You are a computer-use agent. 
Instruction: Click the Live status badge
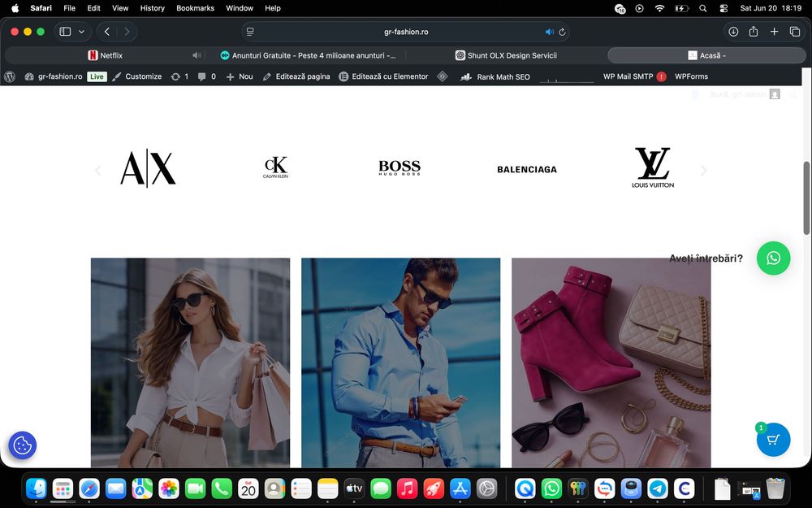(97, 76)
